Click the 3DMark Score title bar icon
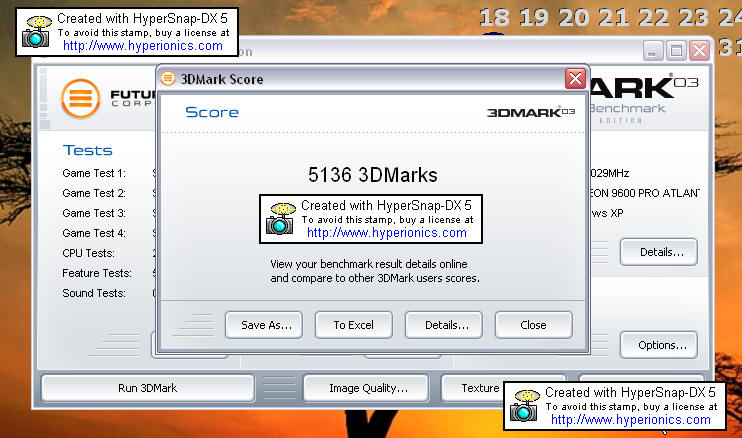Image resolution: width=742 pixels, height=438 pixels. click(168, 79)
